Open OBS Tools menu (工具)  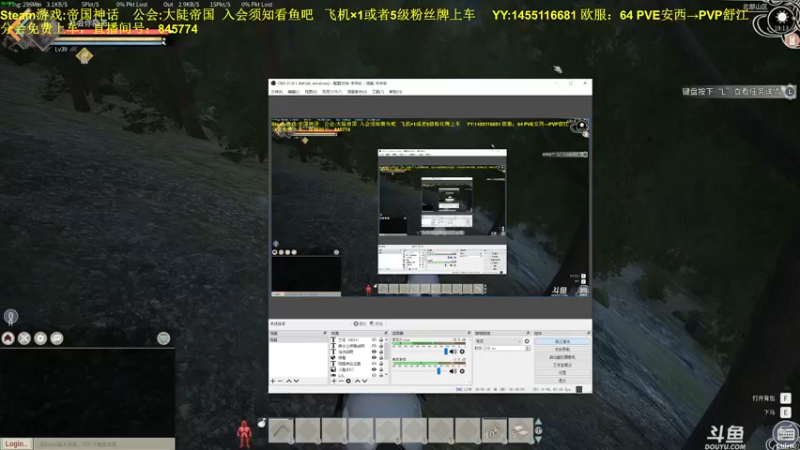378,92
